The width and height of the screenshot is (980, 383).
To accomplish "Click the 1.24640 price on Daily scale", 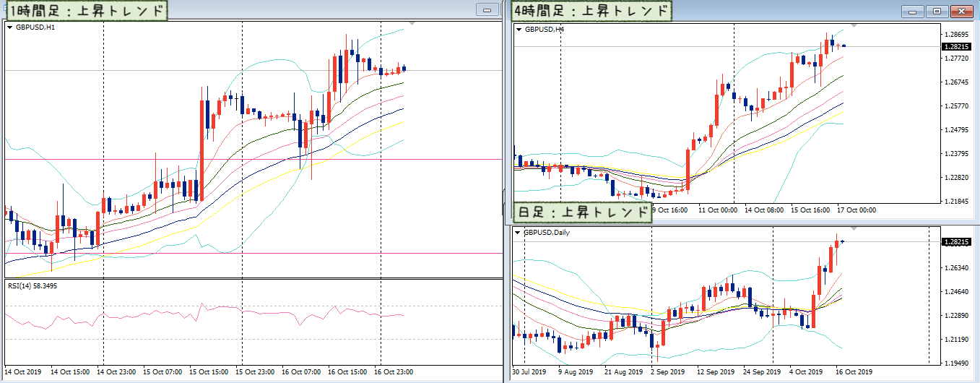I will coord(955,291).
